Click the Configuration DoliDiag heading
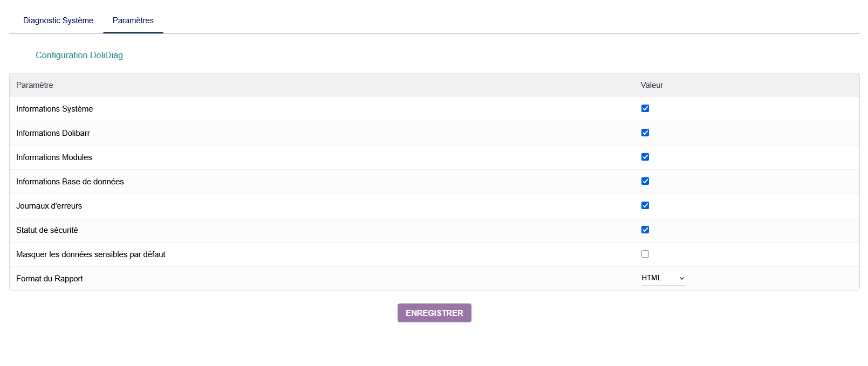Viewport: 868px width, 366px height. click(x=79, y=55)
